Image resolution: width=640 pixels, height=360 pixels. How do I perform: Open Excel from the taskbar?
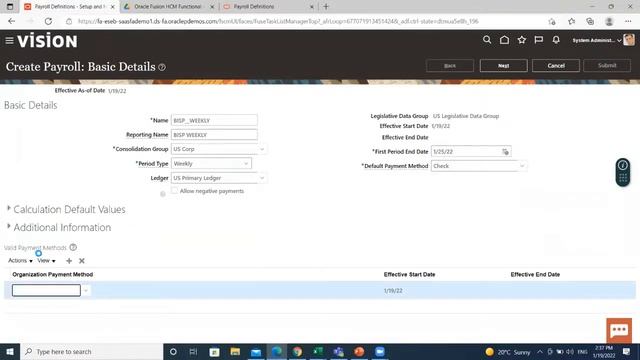coord(318,351)
